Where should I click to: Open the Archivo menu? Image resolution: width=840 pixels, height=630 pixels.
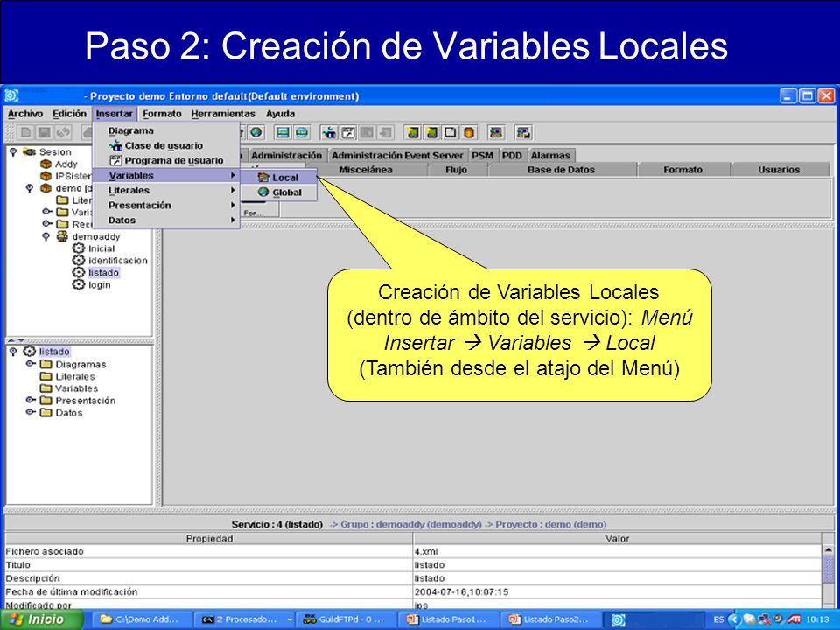tap(25, 114)
